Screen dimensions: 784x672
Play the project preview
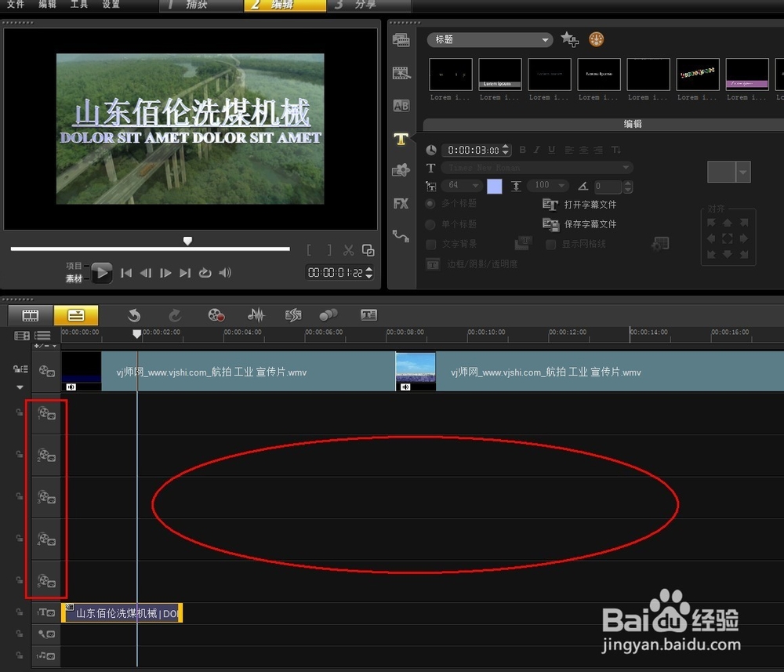pyautogui.click(x=101, y=273)
